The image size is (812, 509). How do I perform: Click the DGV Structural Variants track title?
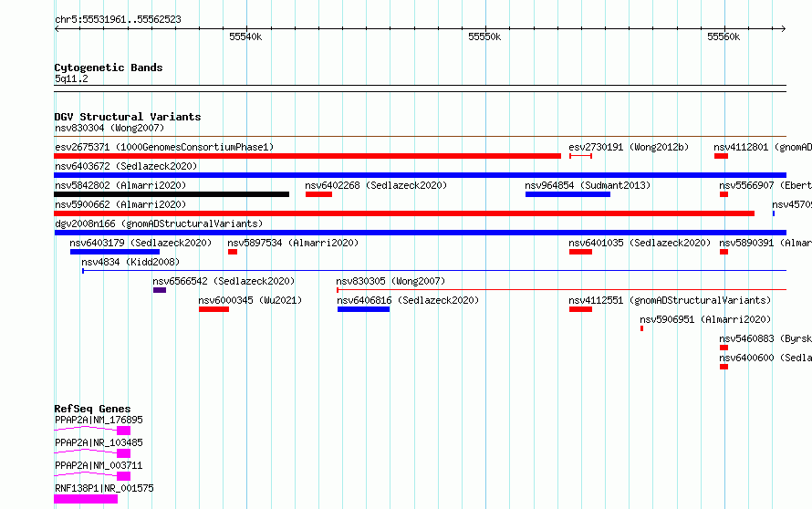pyautogui.click(x=128, y=117)
